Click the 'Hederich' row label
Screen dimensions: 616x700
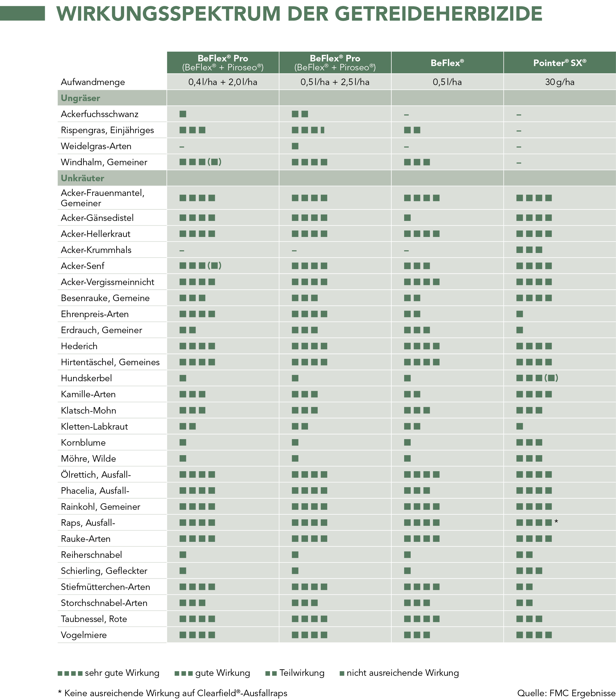pos(79,346)
